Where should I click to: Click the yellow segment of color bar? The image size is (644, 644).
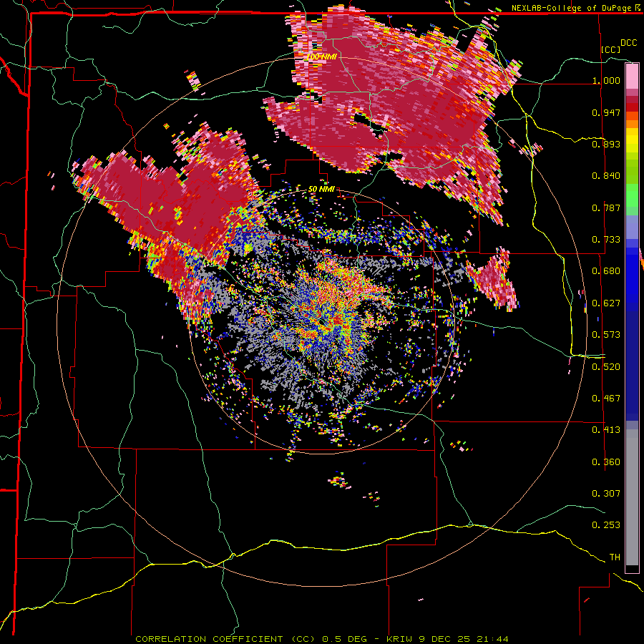coord(632,140)
